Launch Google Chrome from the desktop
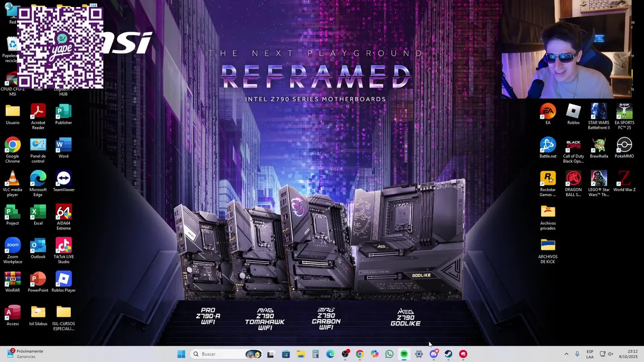The image size is (644, 362). tap(13, 150)
